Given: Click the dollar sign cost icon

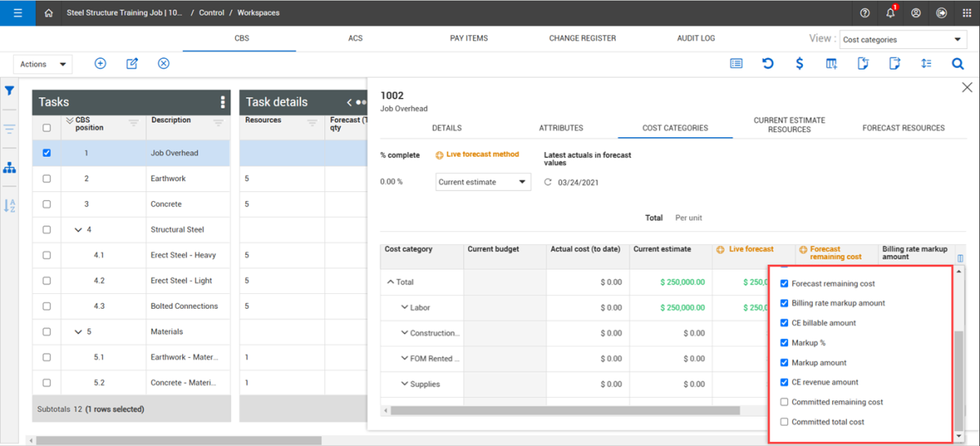Looking at the screenshot, I should point(800,64).
